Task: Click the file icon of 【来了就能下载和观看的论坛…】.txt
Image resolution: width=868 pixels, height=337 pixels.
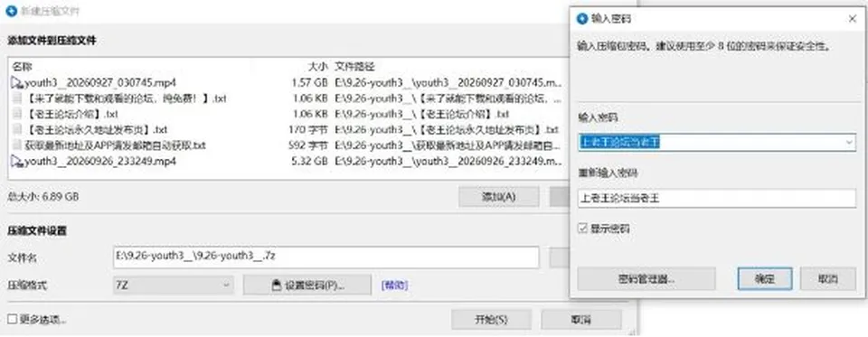Action: 17,99
